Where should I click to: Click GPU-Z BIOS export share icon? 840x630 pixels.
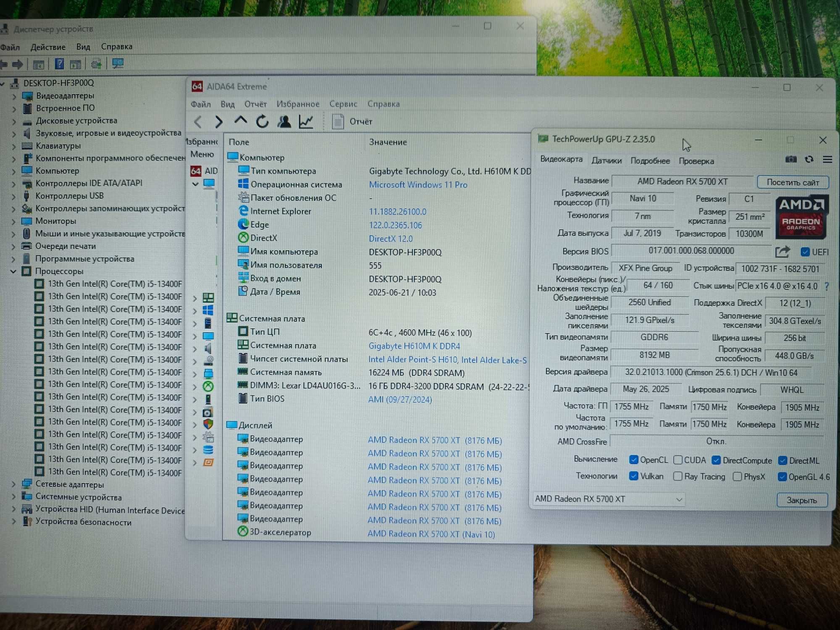782,252
